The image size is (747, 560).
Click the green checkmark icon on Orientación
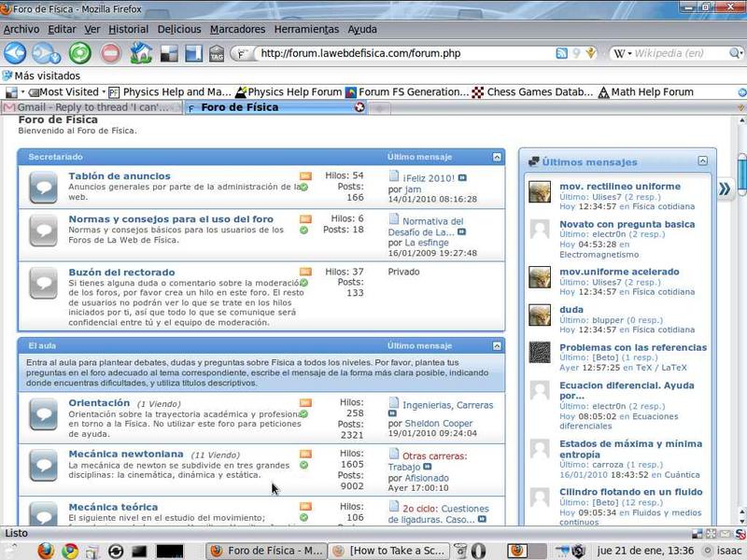[304, 414]
